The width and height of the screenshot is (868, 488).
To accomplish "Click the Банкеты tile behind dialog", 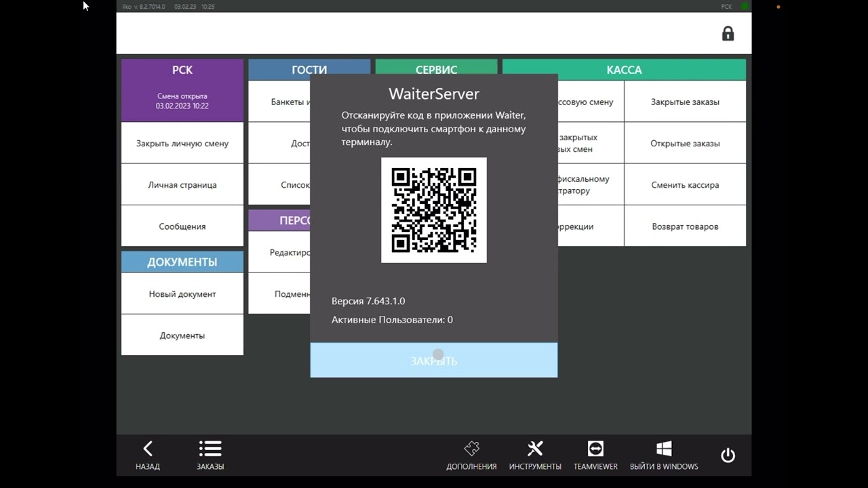I will click(x=279, y=102).
